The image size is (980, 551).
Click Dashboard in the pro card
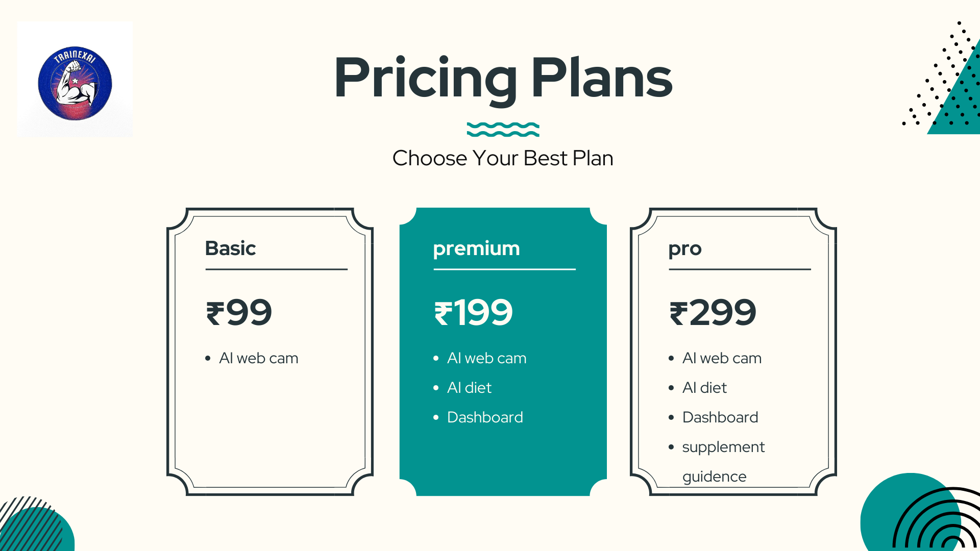coord(720,417)
